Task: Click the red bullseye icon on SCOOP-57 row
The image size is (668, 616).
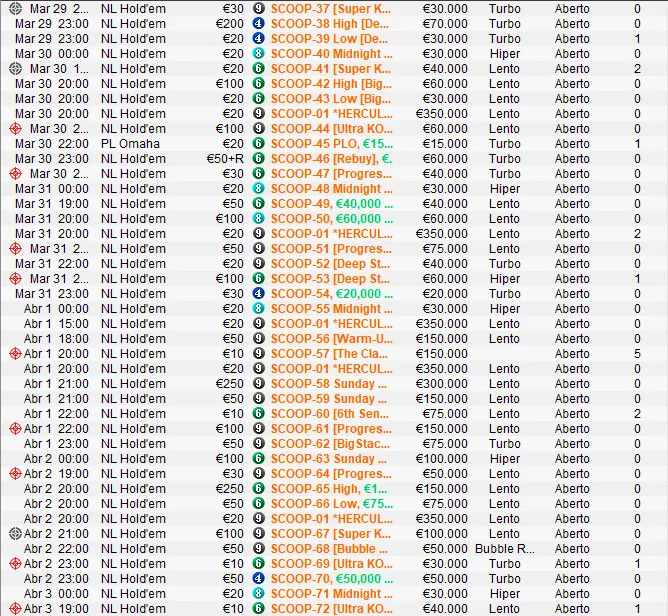Action: click(x=15, y=353)
